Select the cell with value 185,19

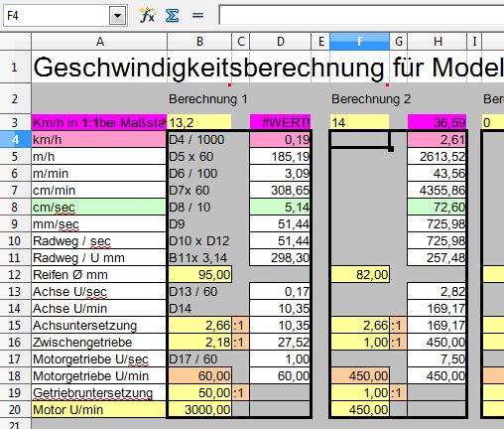pyautogui.click(x=280, y=157)
